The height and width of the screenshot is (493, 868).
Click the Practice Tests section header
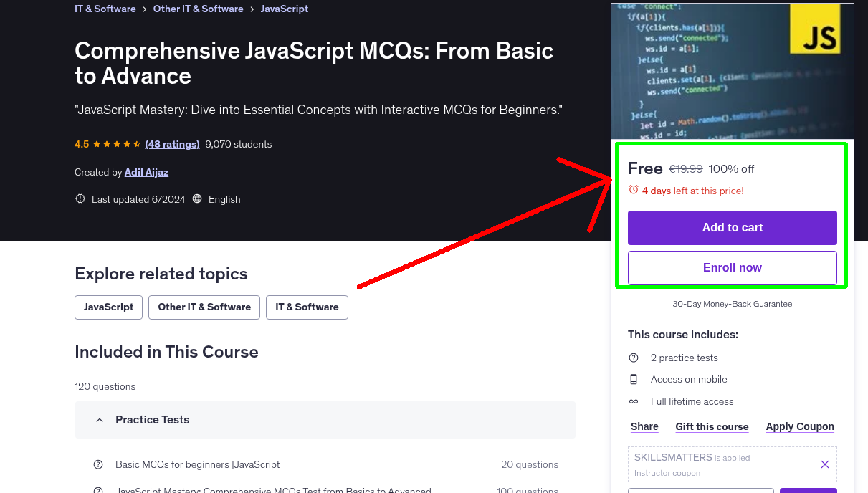pos(325,420)
